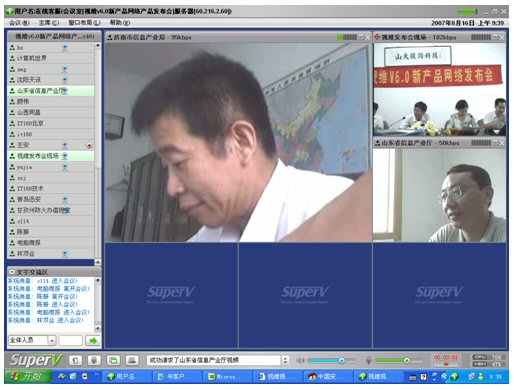This screenshot has width=514, height=390.
Task: Toggle the webcam icon for user hs
Action: (x=65, y=48)
